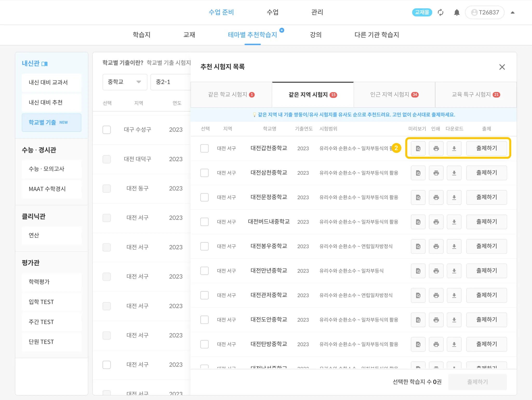Tick the 대구 수성구 row checkbox
The image size is (532, 400).
(x=107, y=130)
